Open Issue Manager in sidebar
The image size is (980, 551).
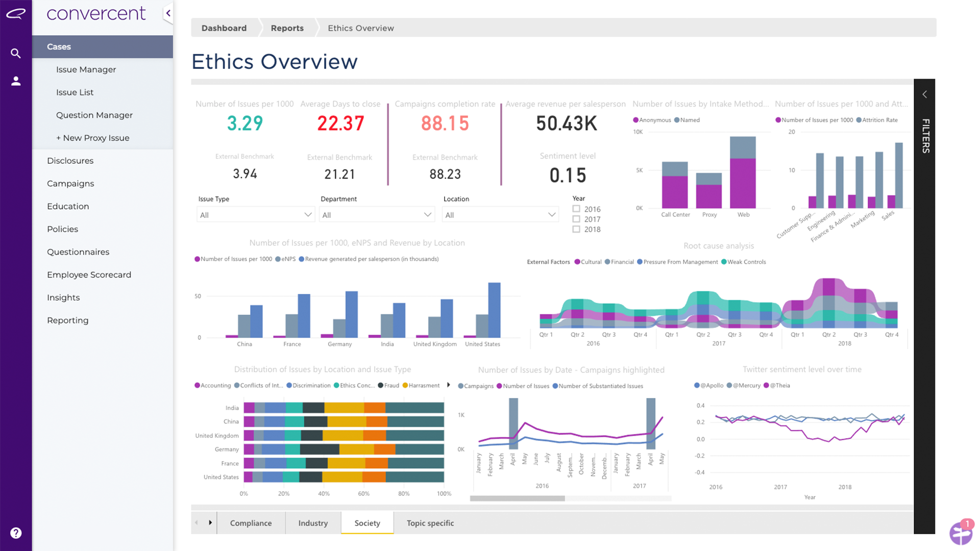point(86,69)
